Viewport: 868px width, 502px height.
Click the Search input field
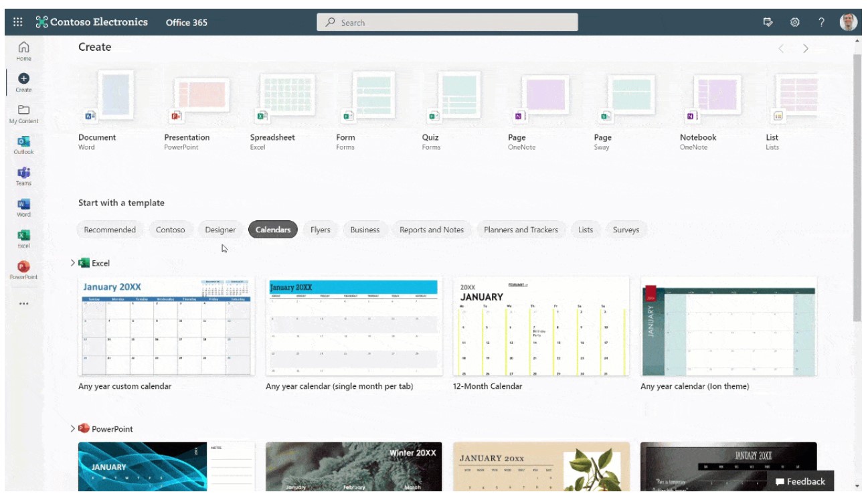pos(447,22)
